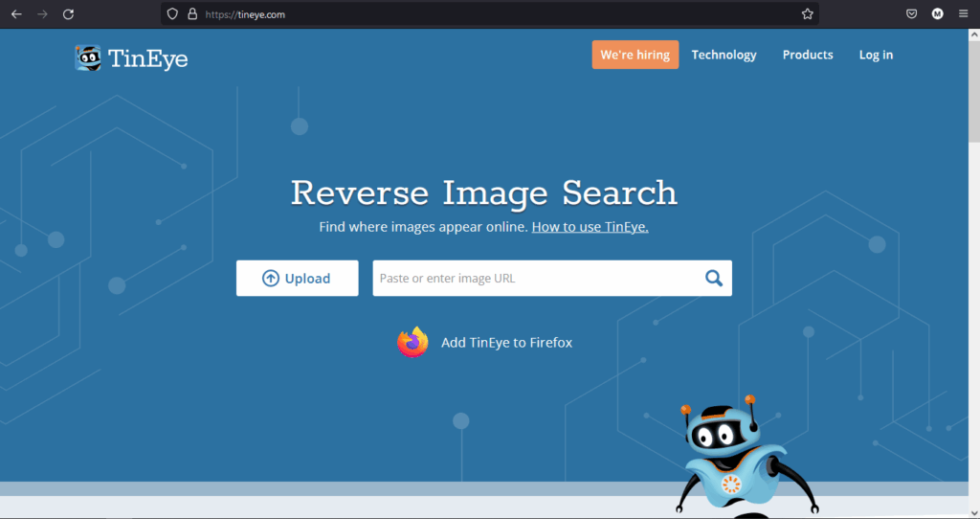Click the TinEye wordmark text

[148, 58]
